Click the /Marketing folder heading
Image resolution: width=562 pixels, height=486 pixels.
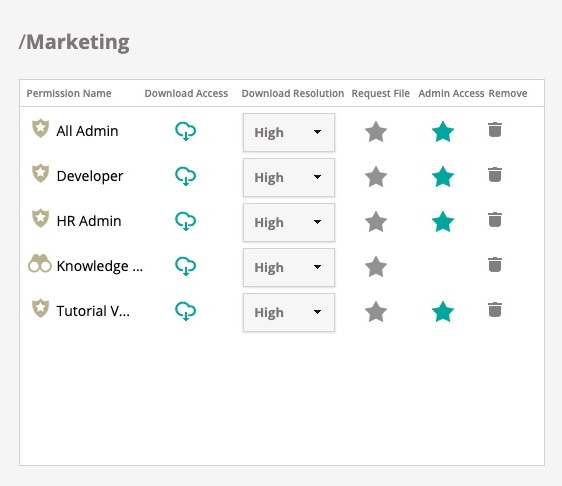click(74, 42)
